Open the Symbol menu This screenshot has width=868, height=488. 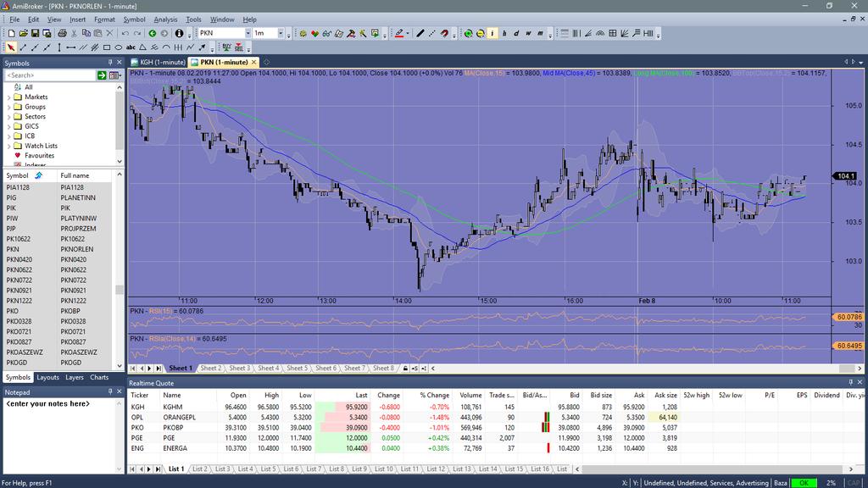coord(134,19)
